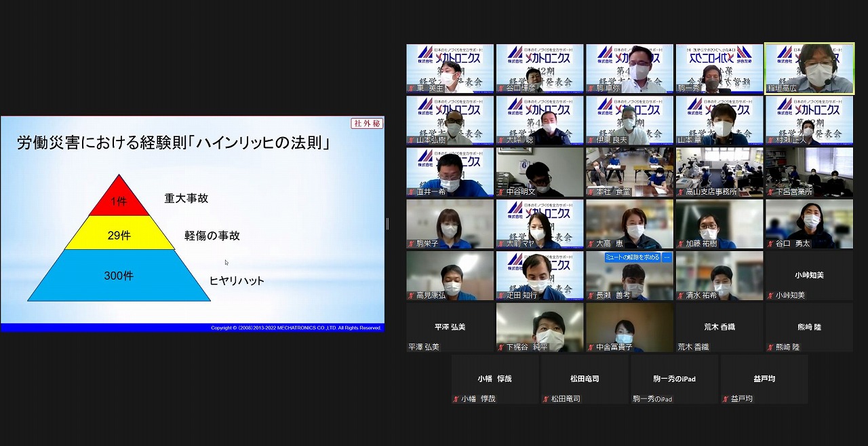The image size is (868, 446).
Task: Click the muted mic icon beside 伊東 良夫
Action: click(591, 140)
